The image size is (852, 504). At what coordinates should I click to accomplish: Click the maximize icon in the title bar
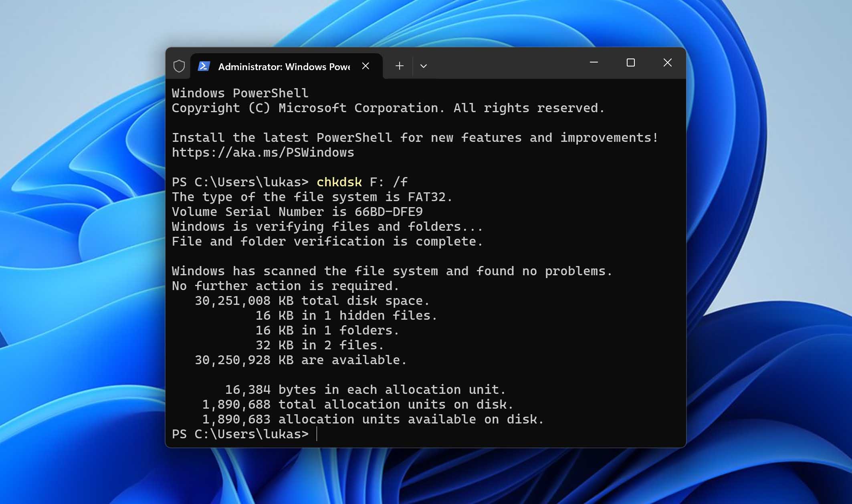click(x=630, y=63)
